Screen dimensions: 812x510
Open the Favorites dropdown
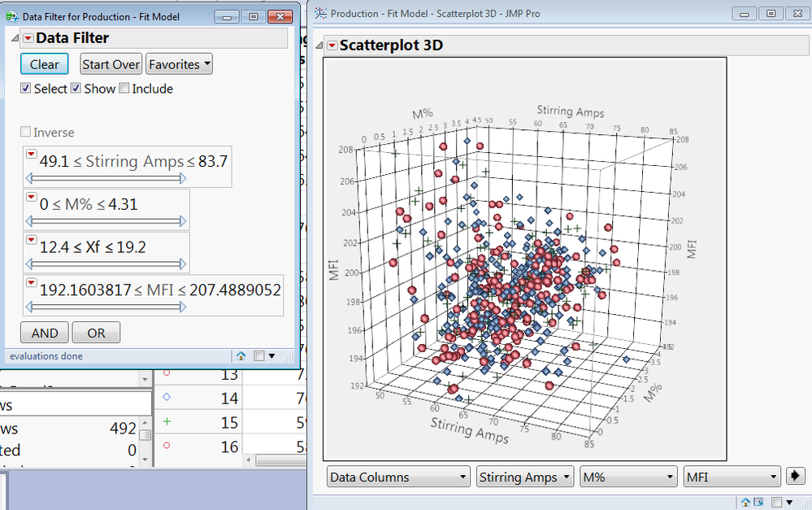[x=179, y=64]
